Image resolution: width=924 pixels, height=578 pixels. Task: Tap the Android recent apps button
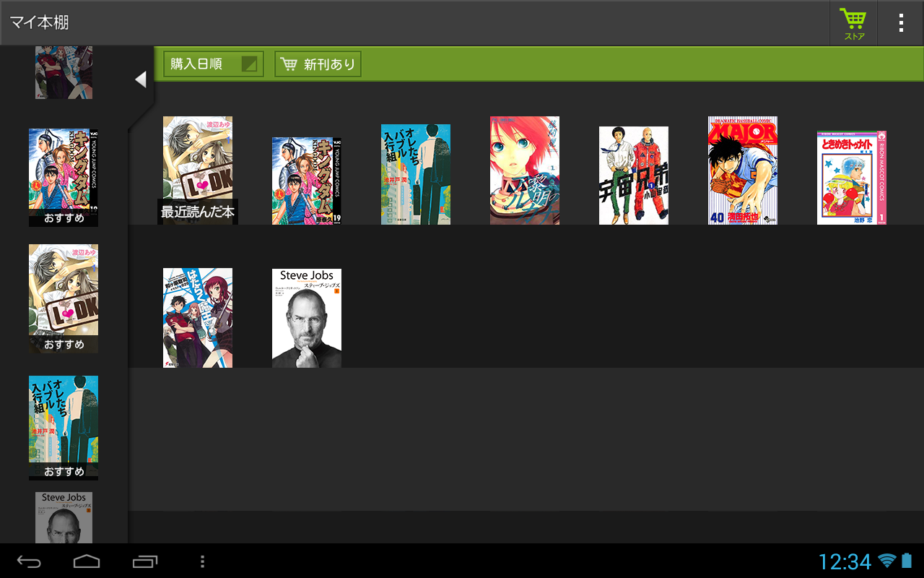click(x=145, y=561)
